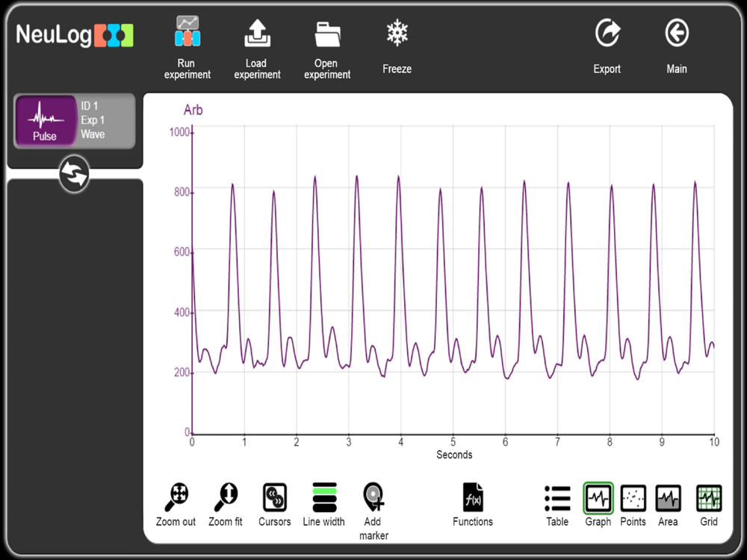This screenshot has width=747, height=560.
Task: Toggle the Graph line view
Action: point(598,498)
